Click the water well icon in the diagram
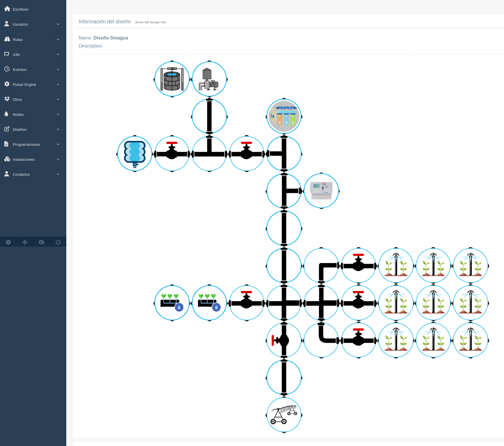This screenshot has width=504, height=446. point(172,79)
